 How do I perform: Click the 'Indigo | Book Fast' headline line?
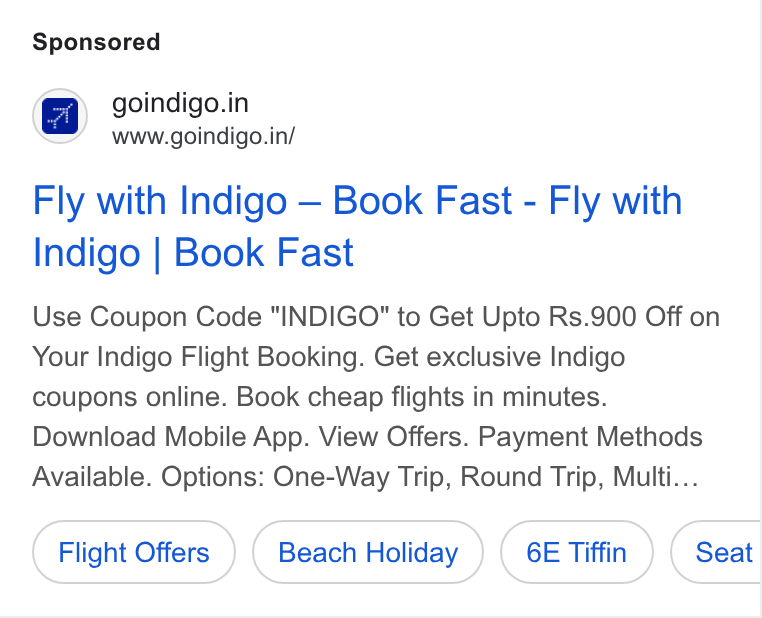tap(193, 253)
